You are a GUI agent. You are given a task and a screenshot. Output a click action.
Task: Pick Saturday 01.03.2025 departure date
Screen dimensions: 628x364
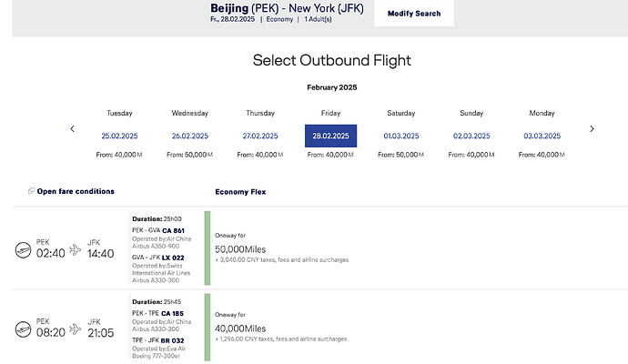[x=401, y=136]
